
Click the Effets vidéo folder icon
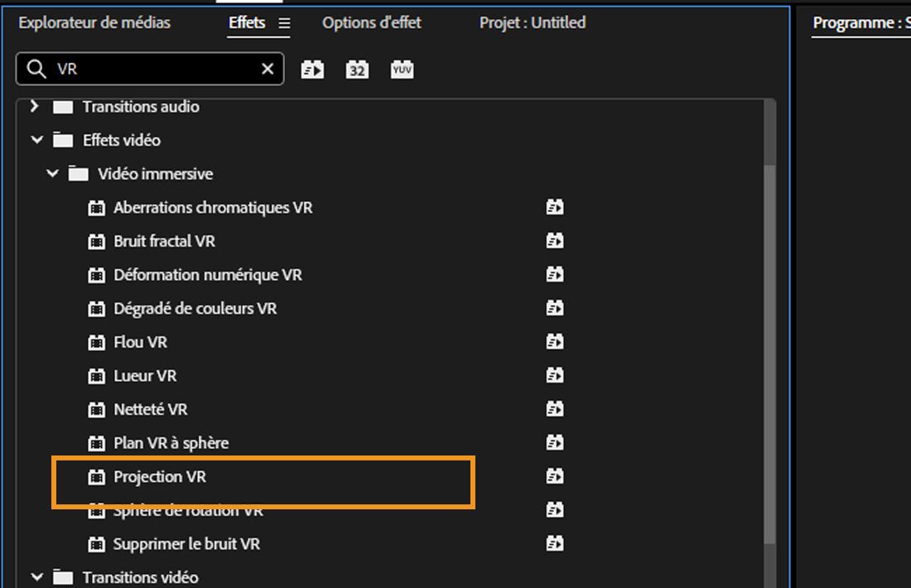63,140
